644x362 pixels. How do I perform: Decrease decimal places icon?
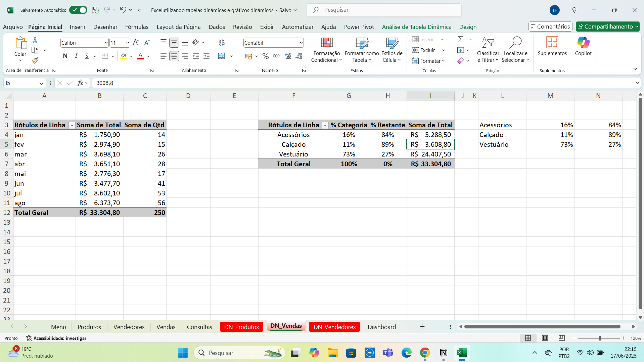click(x=299, y=56)
